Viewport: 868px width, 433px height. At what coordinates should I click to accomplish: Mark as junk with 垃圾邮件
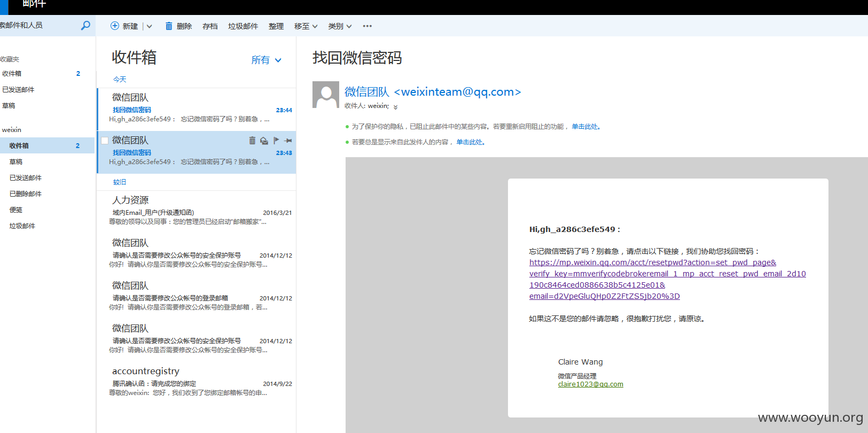pos(243,26)
